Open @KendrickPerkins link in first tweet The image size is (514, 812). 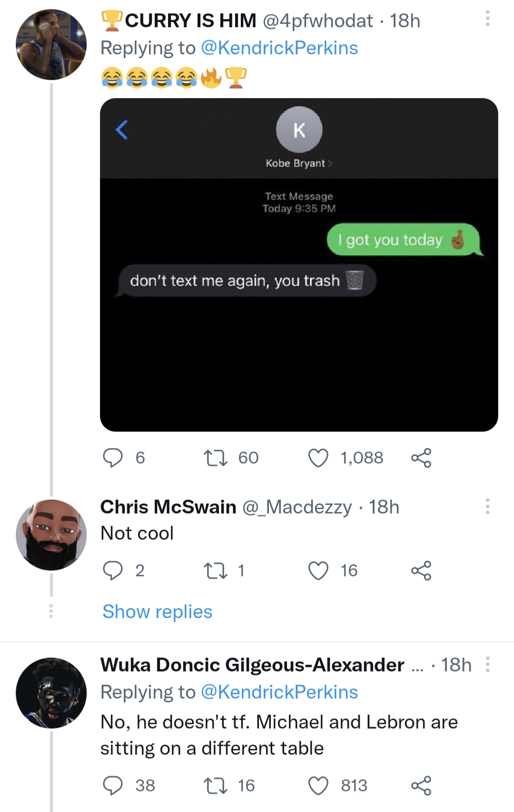(279, 48)
